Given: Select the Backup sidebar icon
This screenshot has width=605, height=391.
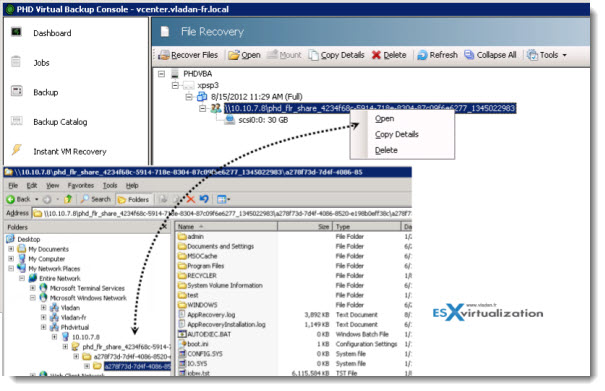Looking at the screenshot, I should click(17, 91).
